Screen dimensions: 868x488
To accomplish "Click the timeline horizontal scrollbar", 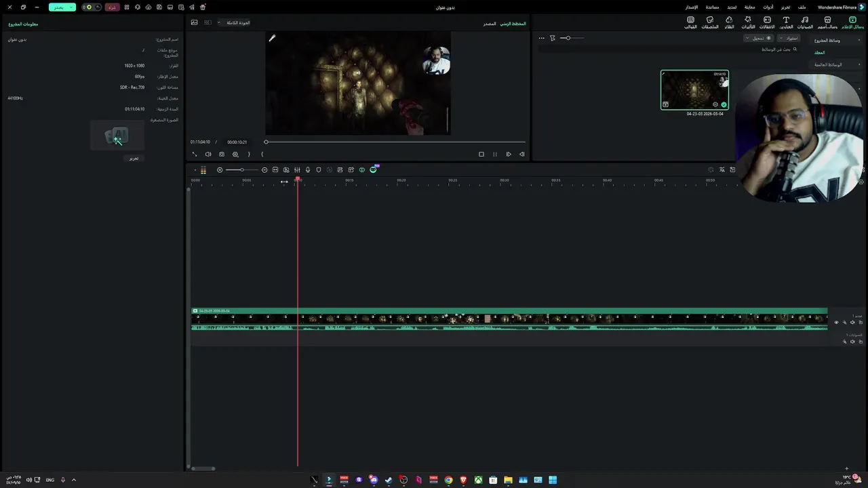I will 203,468.
